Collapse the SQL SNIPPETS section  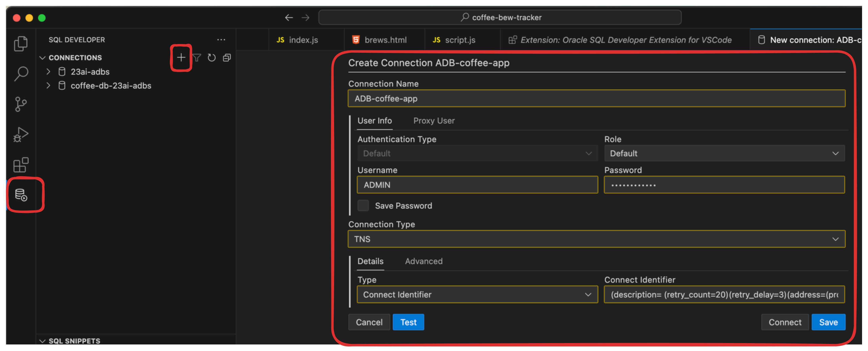coord(42,341)
